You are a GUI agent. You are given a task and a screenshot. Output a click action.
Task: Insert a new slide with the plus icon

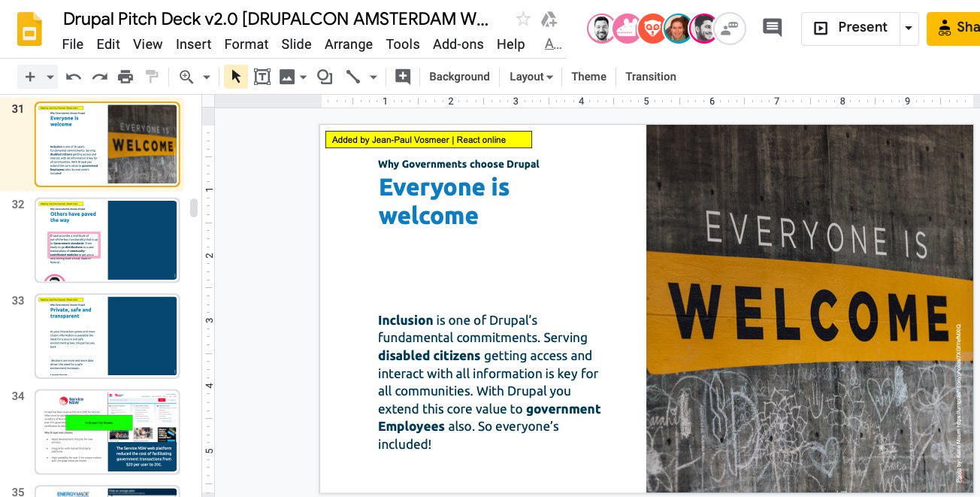(x=29, y=76)
